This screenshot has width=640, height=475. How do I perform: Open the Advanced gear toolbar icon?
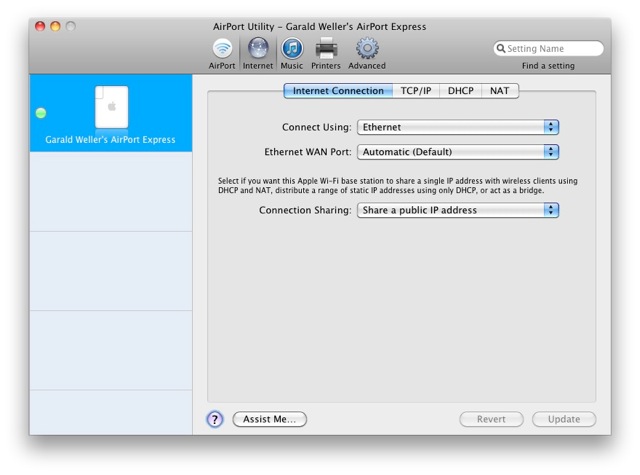(x=367, y=53)
